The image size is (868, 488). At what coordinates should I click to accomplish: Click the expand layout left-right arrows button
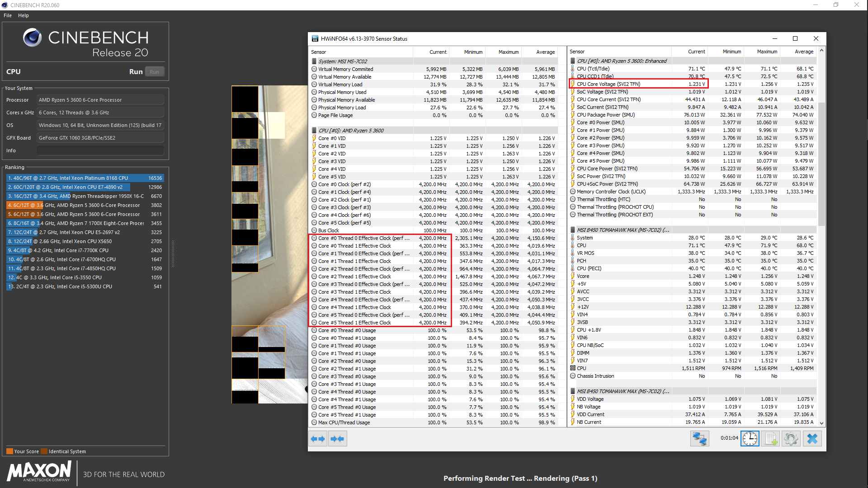tap(318, 439)
